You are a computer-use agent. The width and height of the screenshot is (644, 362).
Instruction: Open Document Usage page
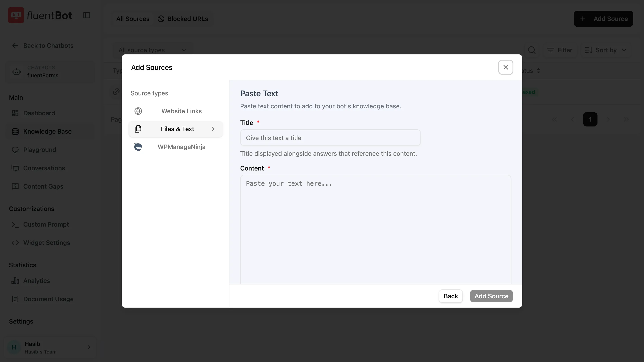pos(50,299)
